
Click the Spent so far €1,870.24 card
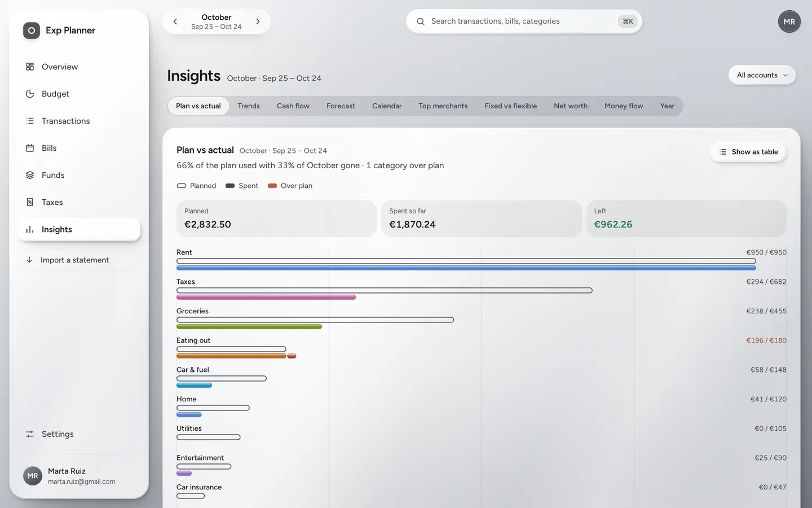(x=481, y=218)
